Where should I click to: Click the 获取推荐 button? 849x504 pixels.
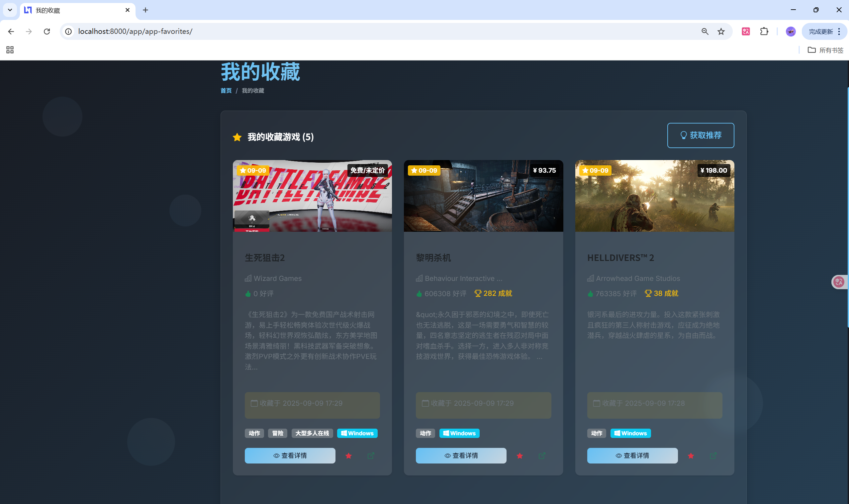point(700,135)
